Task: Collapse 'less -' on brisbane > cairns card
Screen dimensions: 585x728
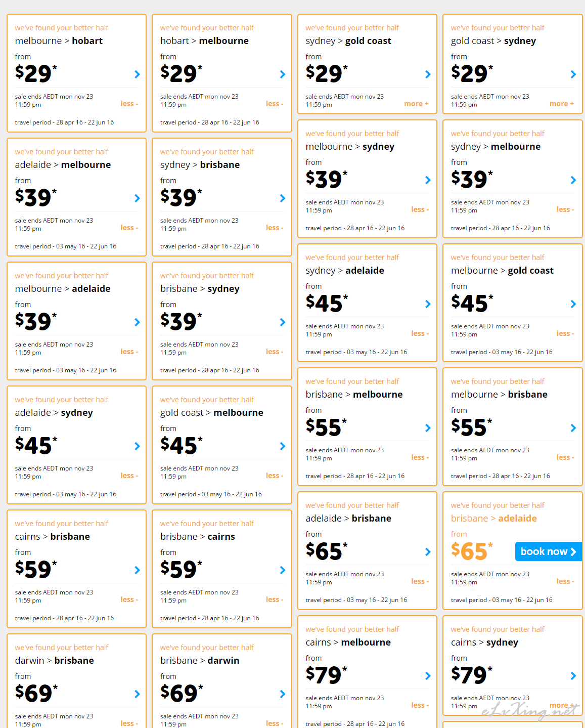Action: coord(275,599)
